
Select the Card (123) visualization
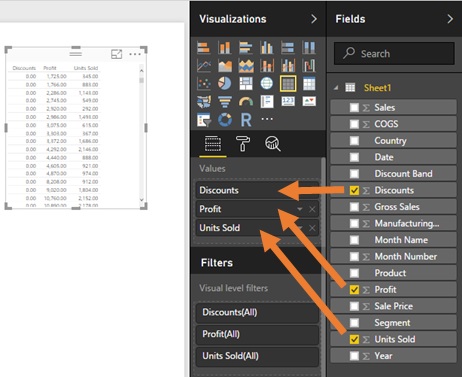288,101
